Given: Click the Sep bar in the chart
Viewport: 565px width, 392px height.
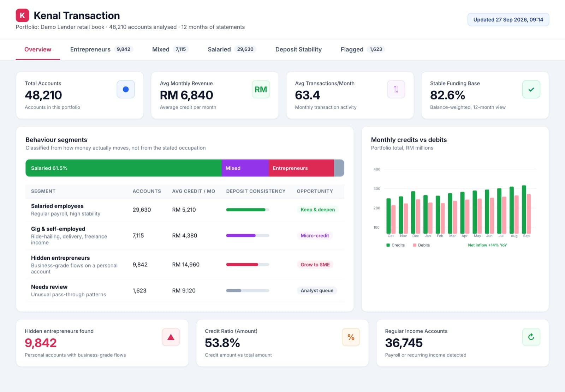Looking at the screenshot, I should pos(526,209).
